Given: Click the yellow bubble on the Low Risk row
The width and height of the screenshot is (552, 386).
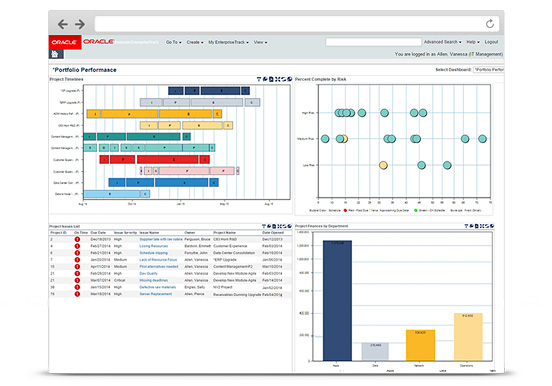Looking at the screenshot, I should (x=383, y=165).
